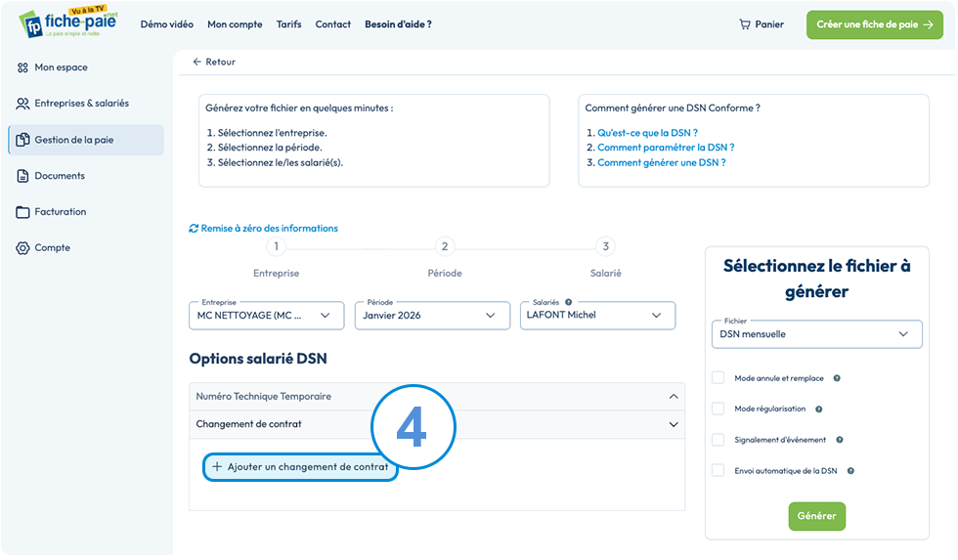The height and width of the screenshot is (560, 958).
Task: Open Besoin d'aide ? menu item
Action: pyautogui.click(x=399, y=24)
